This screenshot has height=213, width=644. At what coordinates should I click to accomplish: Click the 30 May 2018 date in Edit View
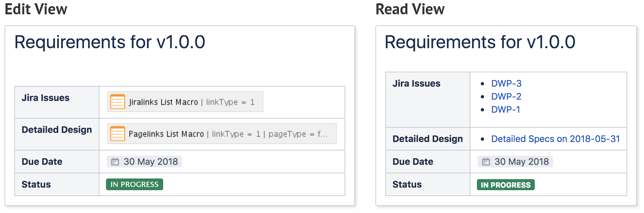tap(151, 162)
